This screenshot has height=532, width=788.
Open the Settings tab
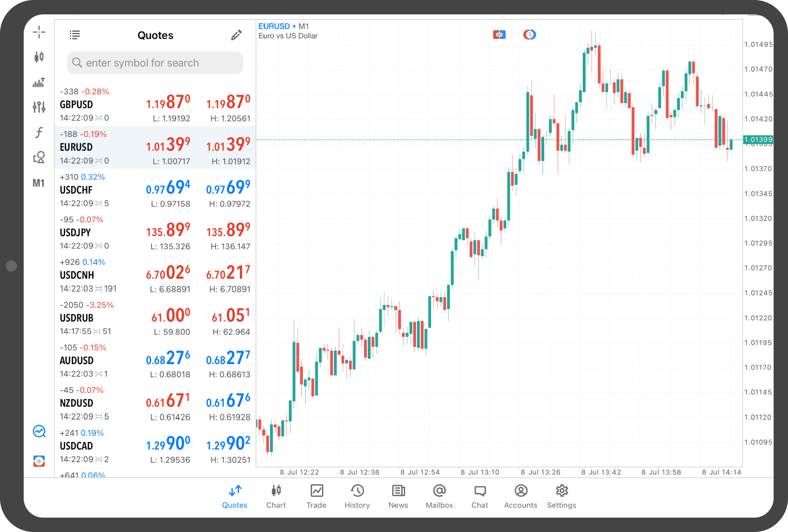point(561,496)
